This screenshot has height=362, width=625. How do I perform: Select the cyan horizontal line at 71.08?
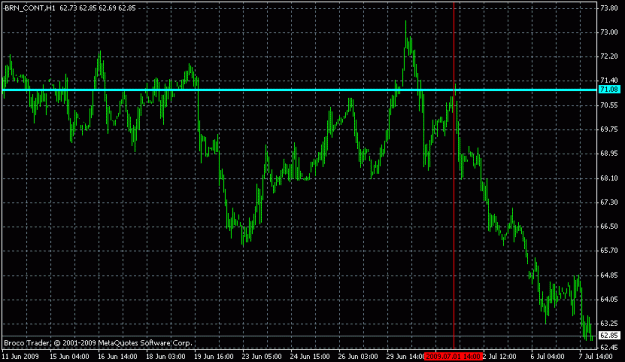tap(300, 90)
